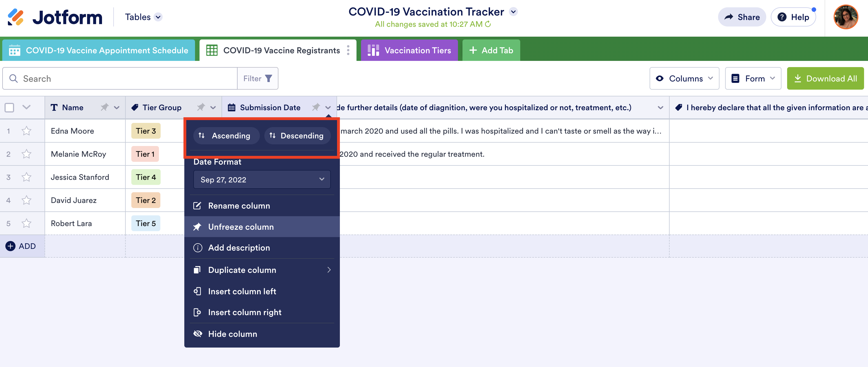Click the pin icon on Tier Group column

coord(201,107)
